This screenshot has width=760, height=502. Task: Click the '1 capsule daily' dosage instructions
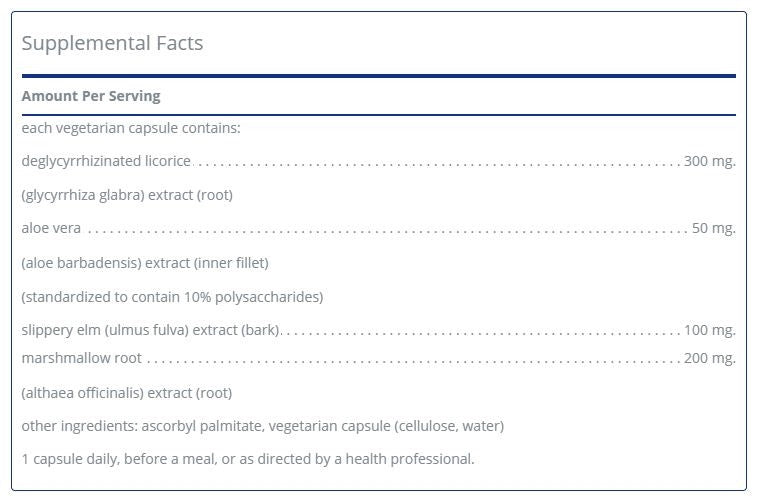248,459
